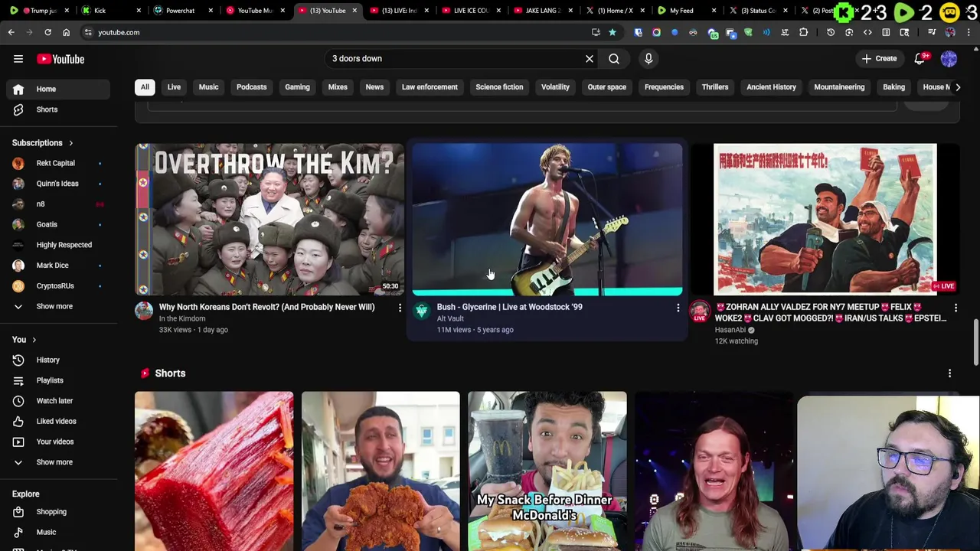980x551 pixels.
Task: Select the Science fiction chip
Action: [499, 87]
